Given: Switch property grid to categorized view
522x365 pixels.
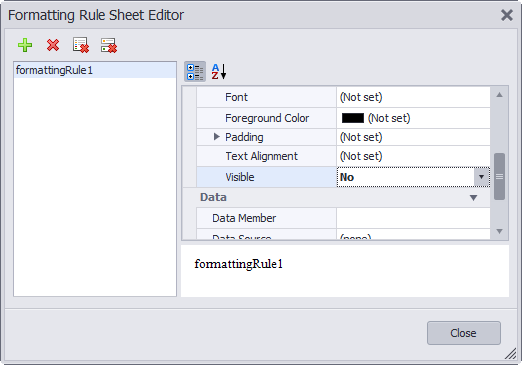Looking at the screenshot, I should point(195,72).
